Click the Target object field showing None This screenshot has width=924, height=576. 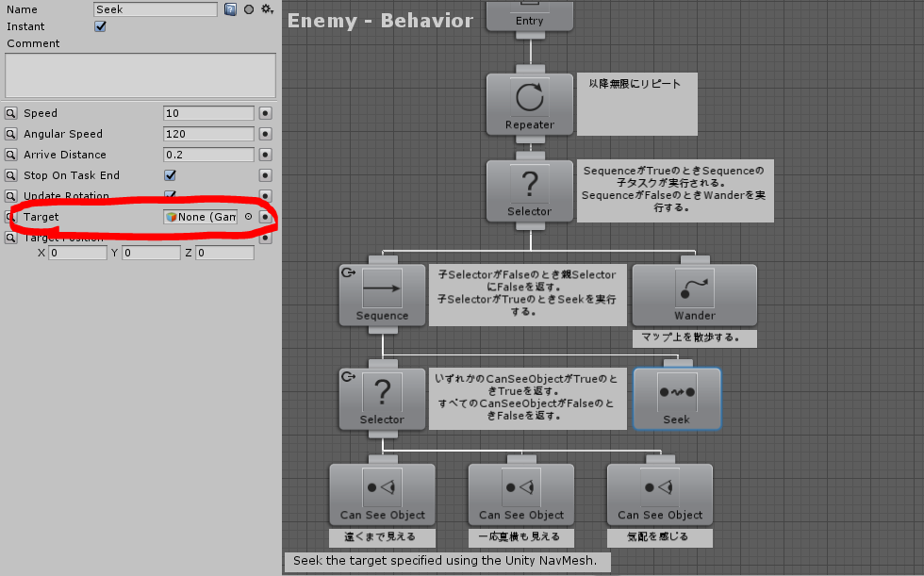tap(201, 217)
